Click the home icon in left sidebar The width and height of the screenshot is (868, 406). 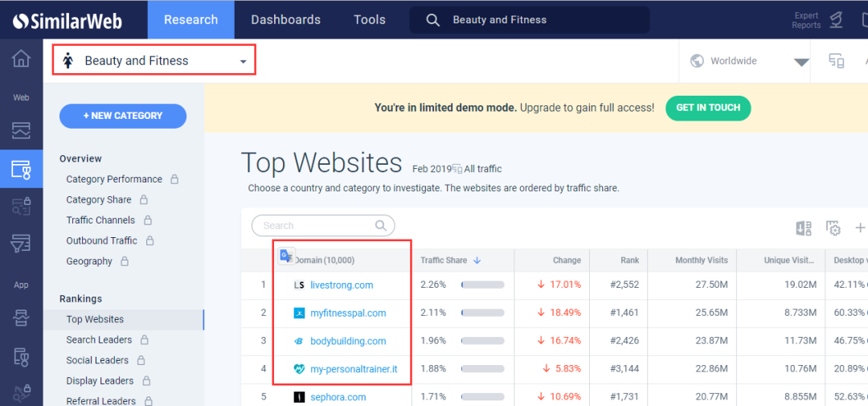(x=21, y=59)
